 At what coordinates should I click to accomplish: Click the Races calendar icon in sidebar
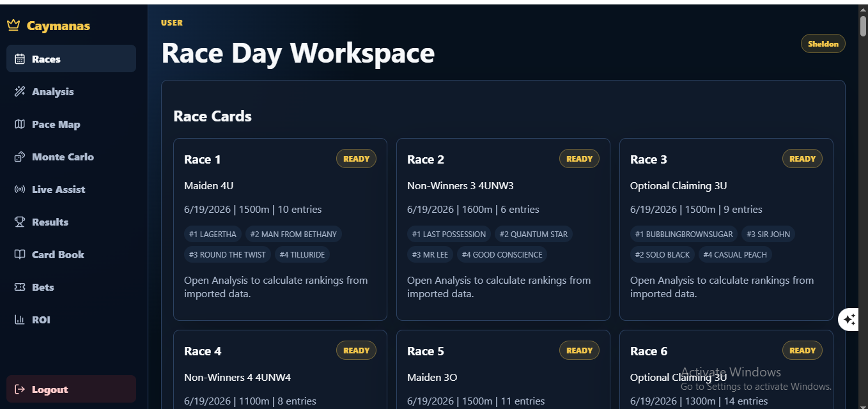20,59
